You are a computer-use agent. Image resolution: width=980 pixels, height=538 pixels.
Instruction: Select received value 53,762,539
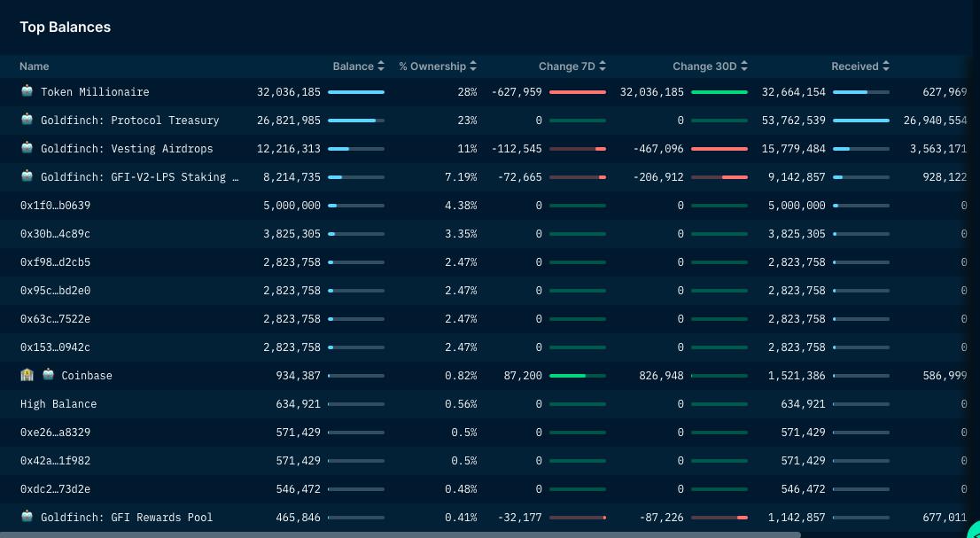coord(794,120)
